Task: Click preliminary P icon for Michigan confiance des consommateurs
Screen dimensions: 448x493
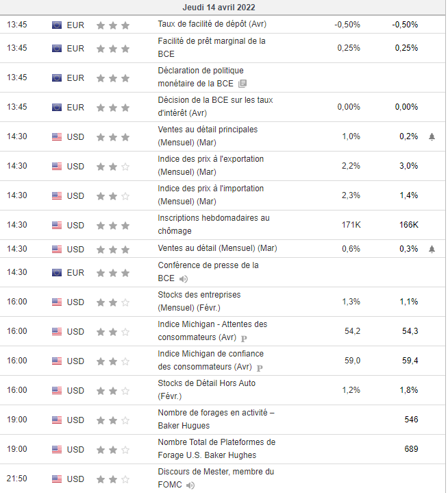Action: 260,368
